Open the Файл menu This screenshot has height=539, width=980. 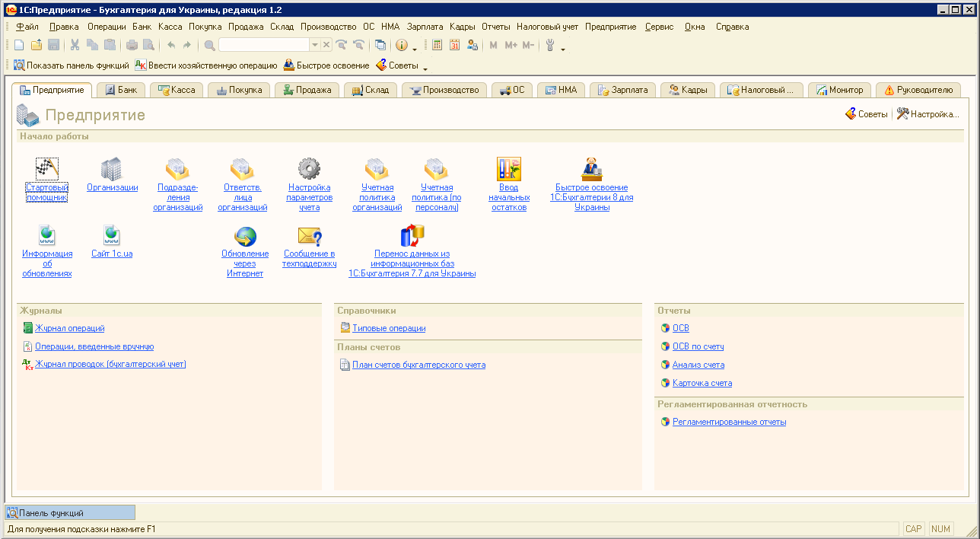27,27
